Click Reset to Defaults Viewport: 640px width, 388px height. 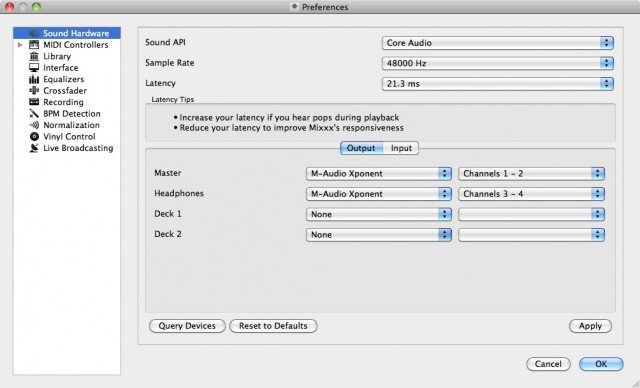273,326
